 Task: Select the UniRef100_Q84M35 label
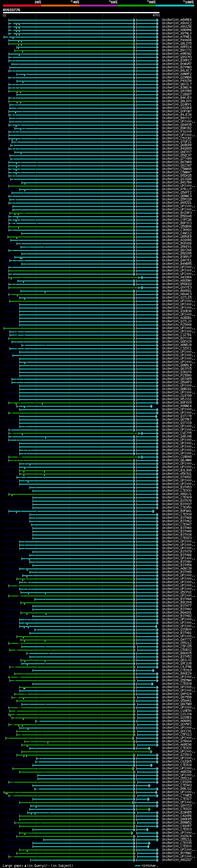pos(177,125)
